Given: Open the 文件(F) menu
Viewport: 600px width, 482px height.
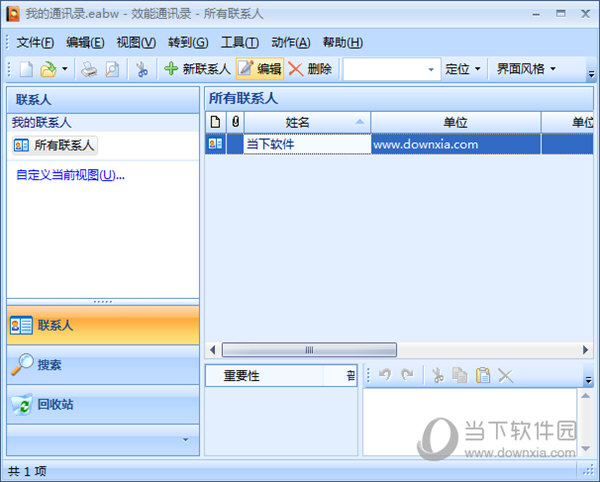Looking at the screenshot, I should click(35, 42).
